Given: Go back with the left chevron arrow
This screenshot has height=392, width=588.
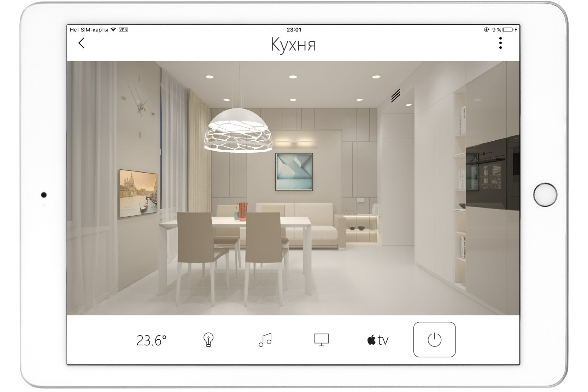Looking at the screenshot, I should pos(81,43).
